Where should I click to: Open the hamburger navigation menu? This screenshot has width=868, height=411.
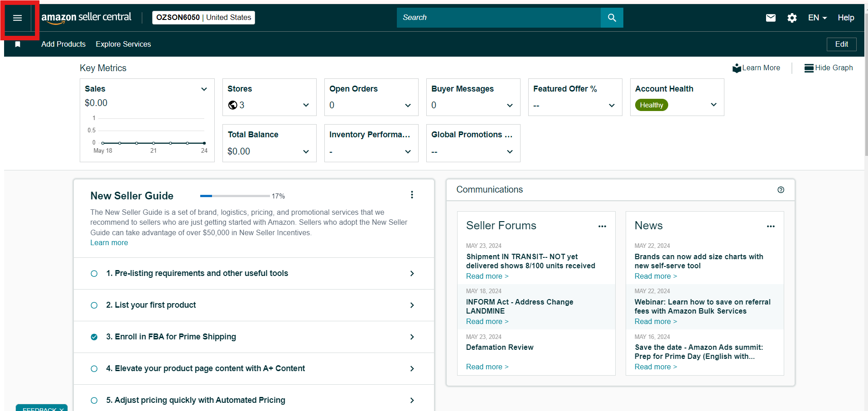pyautogui.click(x=17, y=18)
